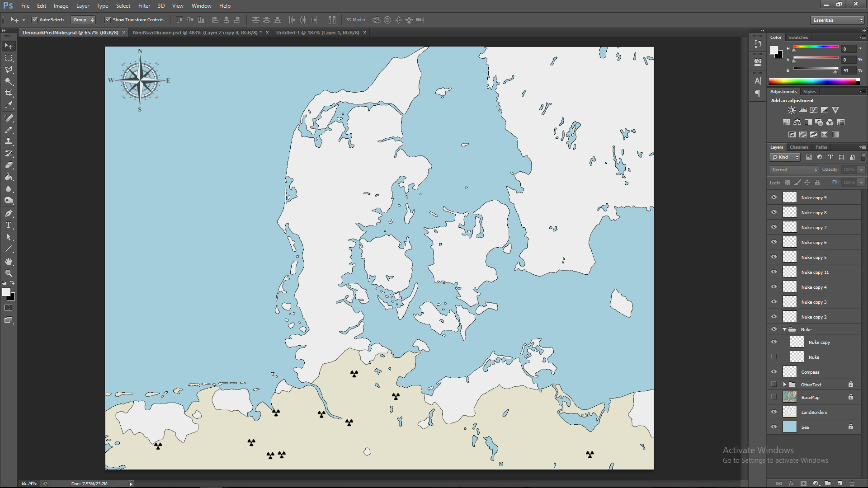Select the Rectangular Marquee tool
868x488 pixels.
pos(9,58)
